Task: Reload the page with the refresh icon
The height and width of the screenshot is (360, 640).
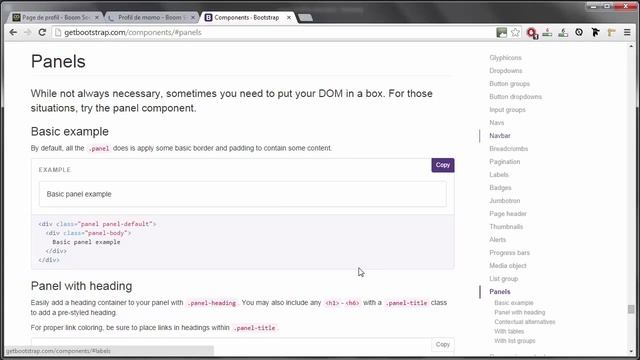Action: (42, 32)
